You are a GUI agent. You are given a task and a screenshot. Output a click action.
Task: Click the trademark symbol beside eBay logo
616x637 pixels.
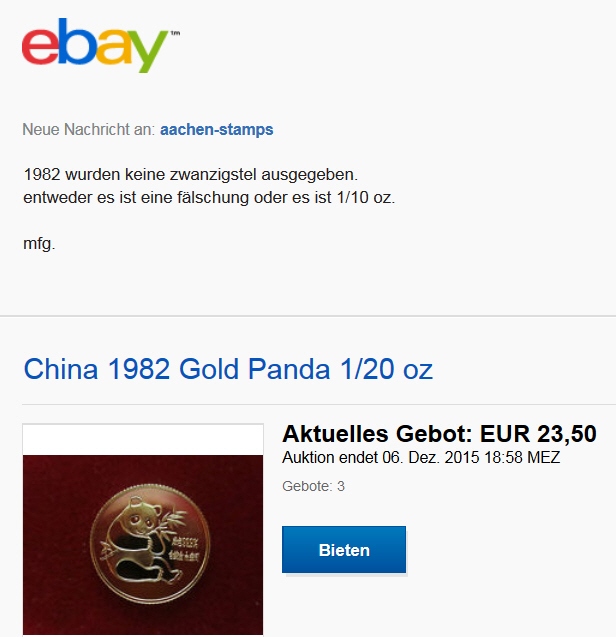[x=175, y=33]
